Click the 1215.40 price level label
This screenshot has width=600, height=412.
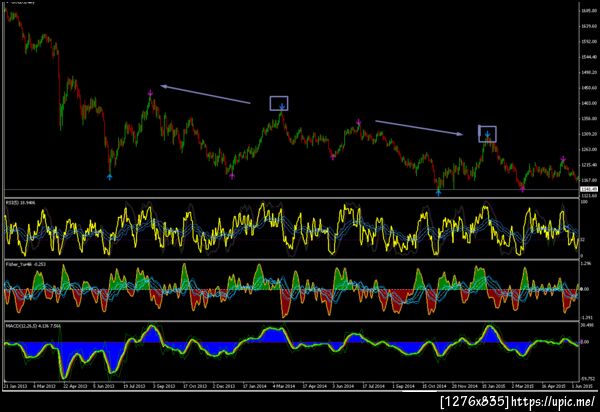pyautogui.click(x=589, y=165)
